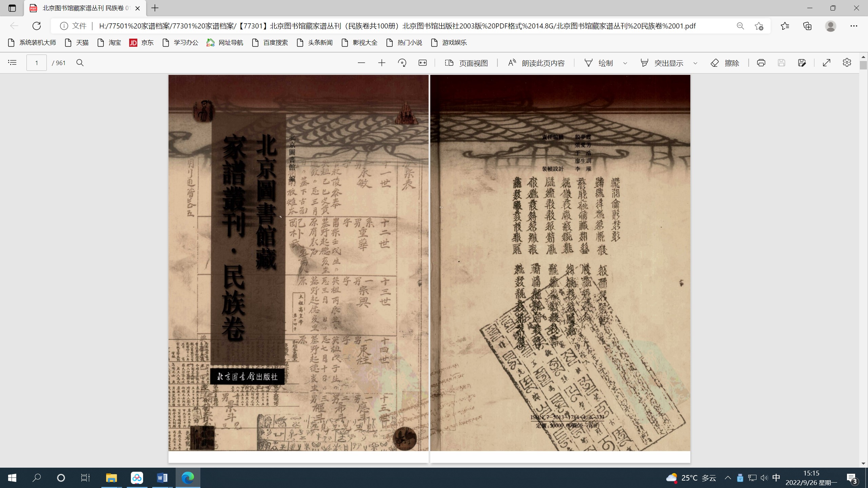Click the scrollbar down arrow
Viewport: 868px width, 488px height.
pos(863,463)
